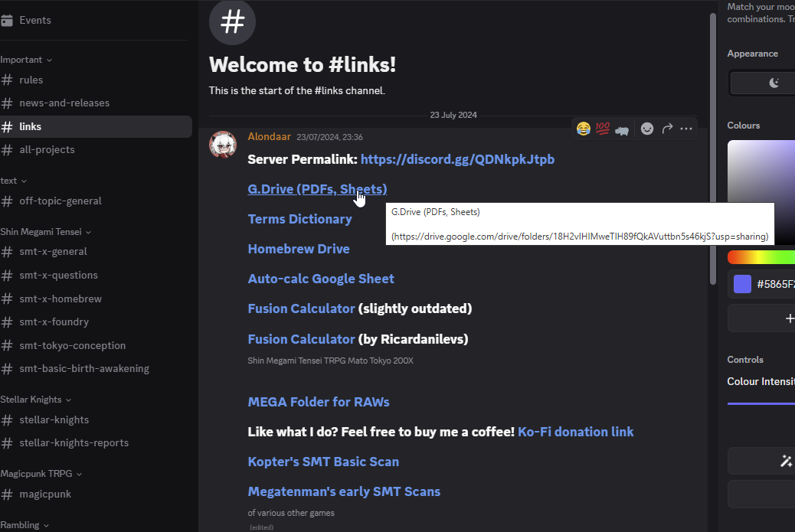React with the 100 emoji
This screenshot has height=532, width=795.
coord(602,129)
